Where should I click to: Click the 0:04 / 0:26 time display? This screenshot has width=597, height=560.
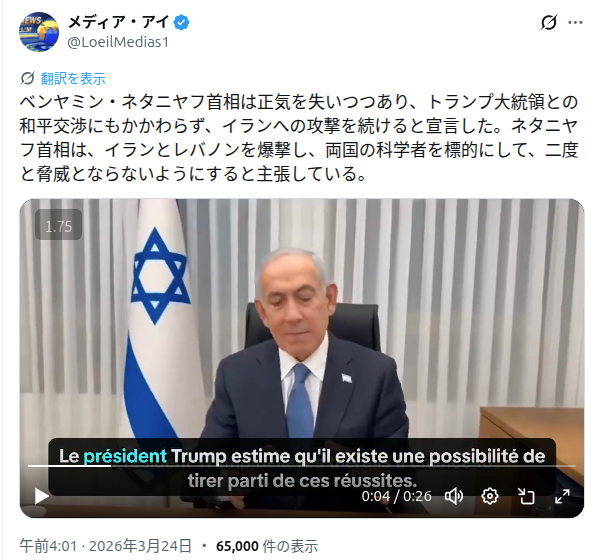[x=396, y=496]
